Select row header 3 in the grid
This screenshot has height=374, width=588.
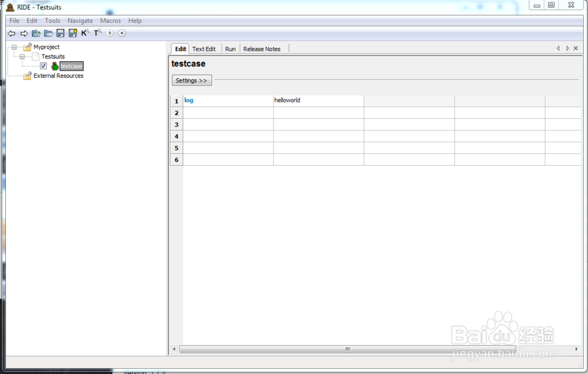pos(176,125)
